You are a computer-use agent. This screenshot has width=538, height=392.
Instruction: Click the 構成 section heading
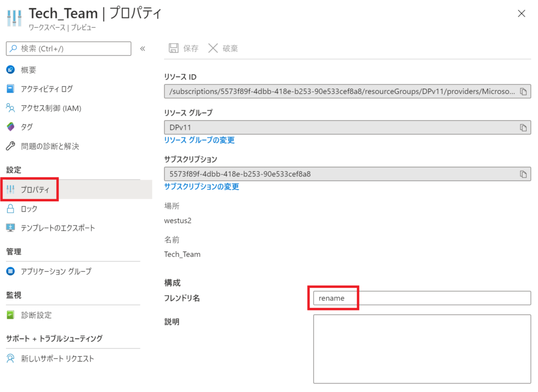[172, 283]
